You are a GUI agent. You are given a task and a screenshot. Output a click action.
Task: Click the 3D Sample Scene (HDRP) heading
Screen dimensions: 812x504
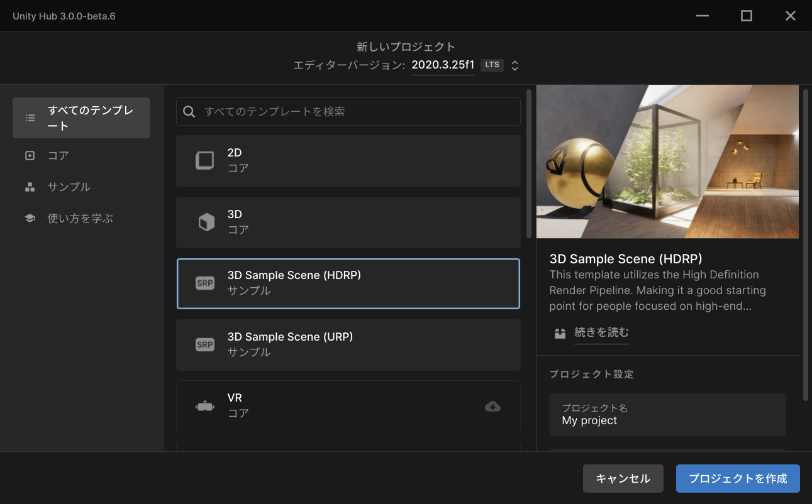[x=626, y=259]
